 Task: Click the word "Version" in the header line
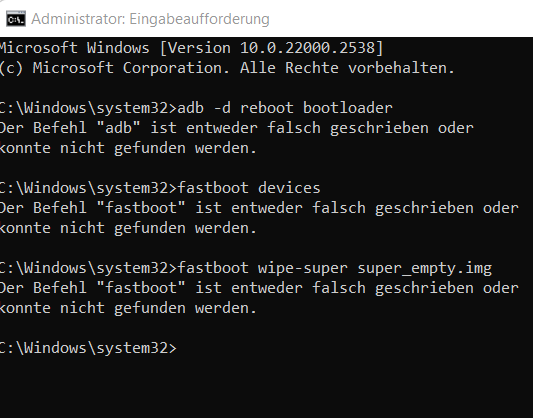click(199, 48)
